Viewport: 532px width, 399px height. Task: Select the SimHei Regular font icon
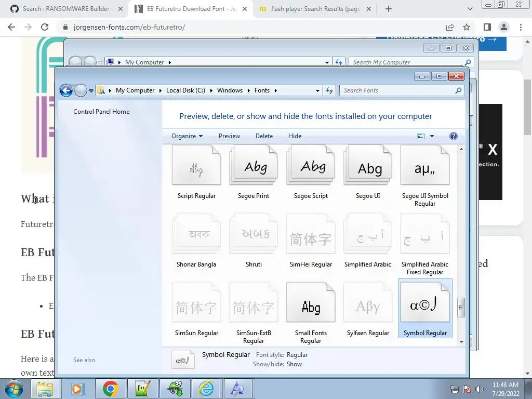pyautogui.click(x=311, y=234)
